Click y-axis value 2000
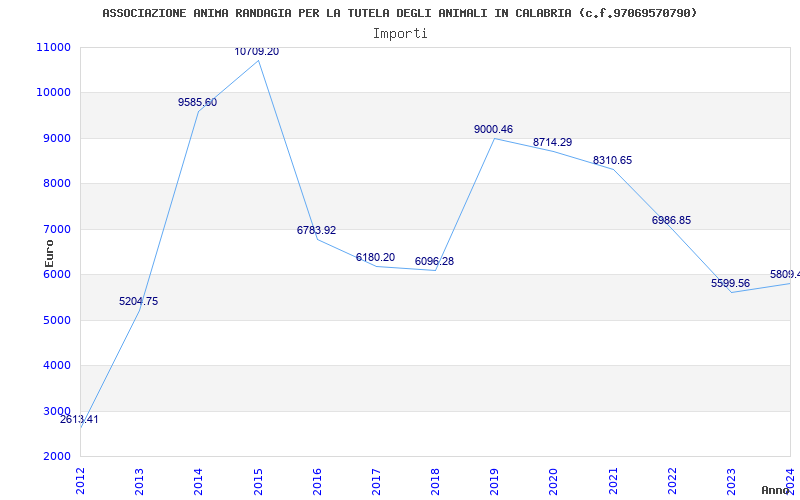Screen dimensions: 800x500 tap(57, 456)
